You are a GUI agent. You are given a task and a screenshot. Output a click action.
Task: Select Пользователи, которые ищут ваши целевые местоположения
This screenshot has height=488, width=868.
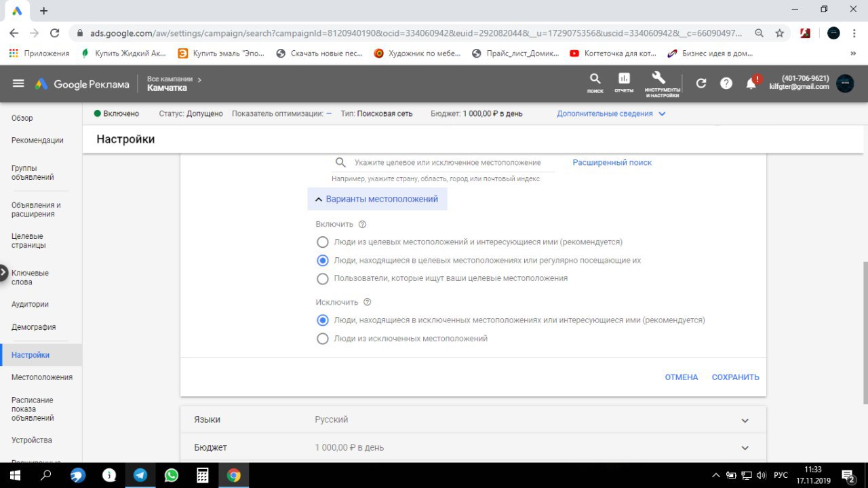[323, 278]
